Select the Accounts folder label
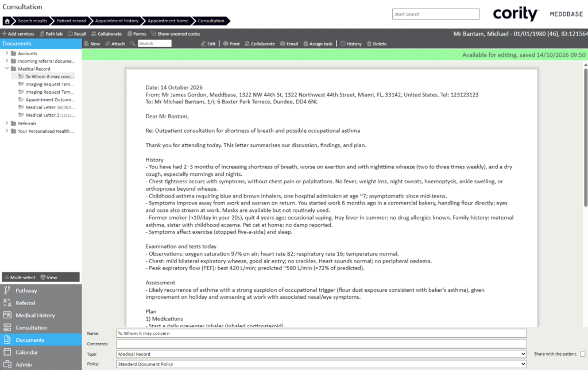Screen dimensions: 588x370 coord(28,53)
